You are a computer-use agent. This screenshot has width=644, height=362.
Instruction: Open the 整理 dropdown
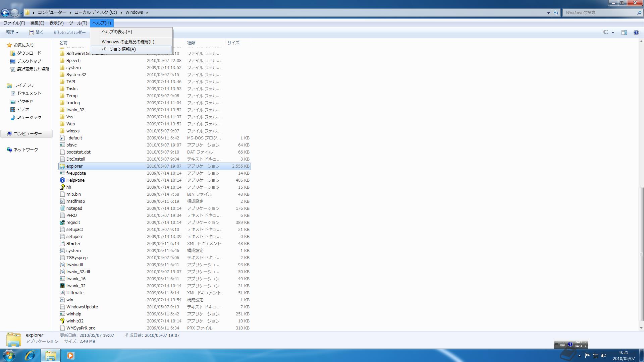(12, 33)
